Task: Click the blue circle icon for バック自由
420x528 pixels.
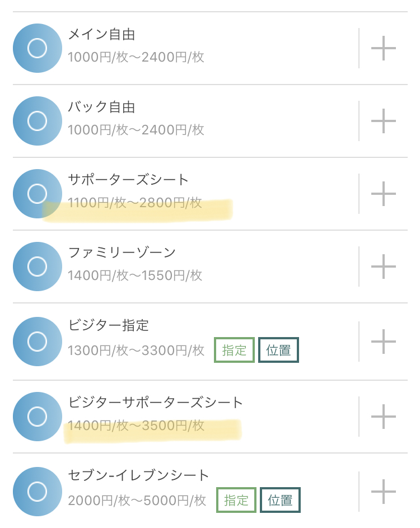Action: click(38, 121)
